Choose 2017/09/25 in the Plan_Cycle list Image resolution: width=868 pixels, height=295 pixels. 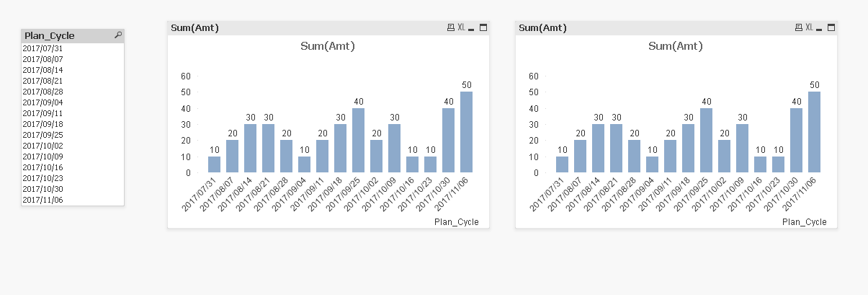43,135
